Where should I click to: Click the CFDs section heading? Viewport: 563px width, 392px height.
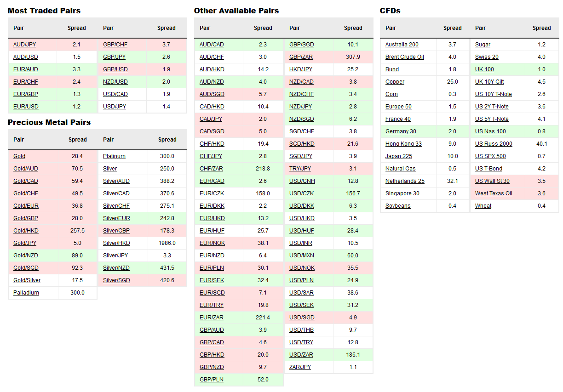tap(390, 11)
